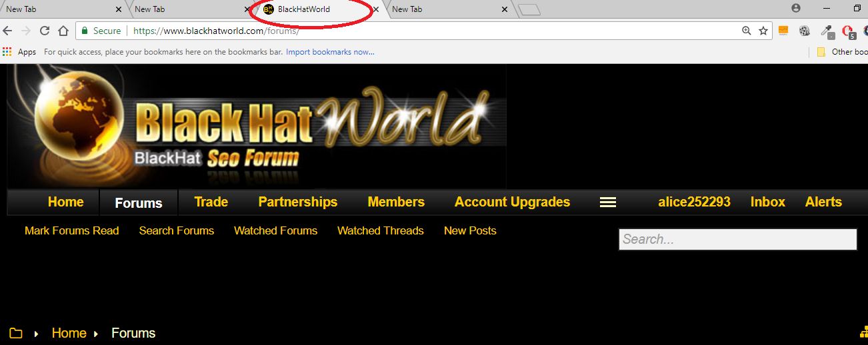
Task: Open Account Upgrades in the navigation bar
Action: coord(512,202)
